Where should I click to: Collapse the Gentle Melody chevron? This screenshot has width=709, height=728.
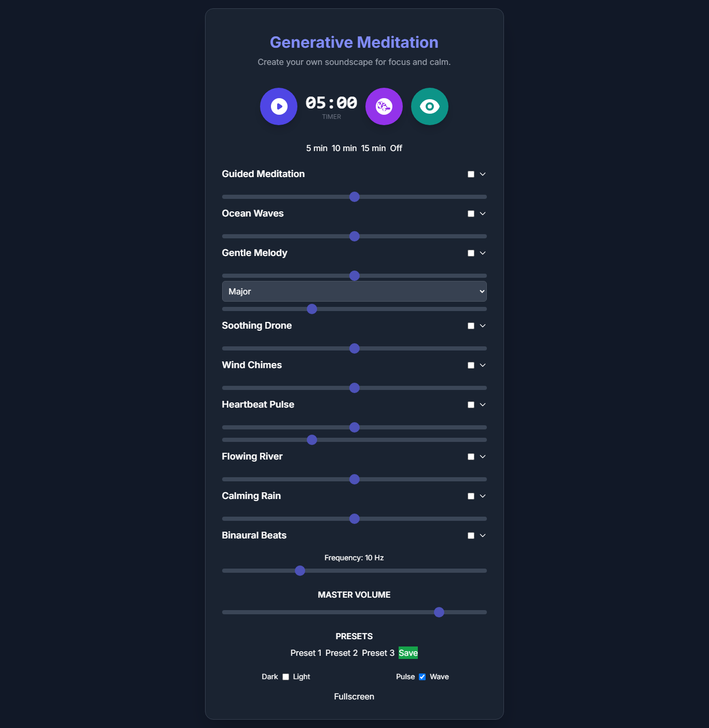tap(483, 253)
